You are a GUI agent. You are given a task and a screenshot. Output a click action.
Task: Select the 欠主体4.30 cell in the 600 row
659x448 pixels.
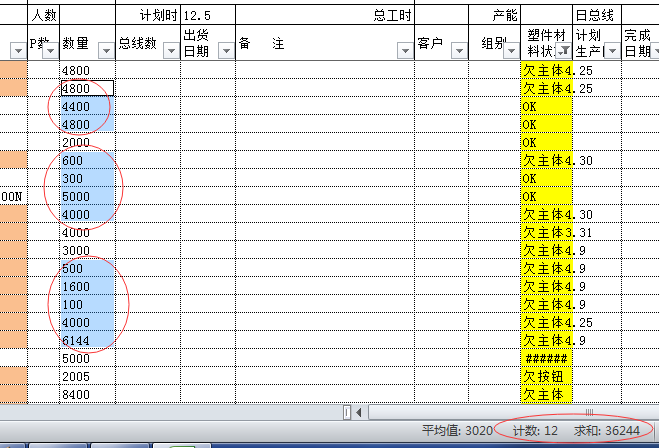coord(546,160)
